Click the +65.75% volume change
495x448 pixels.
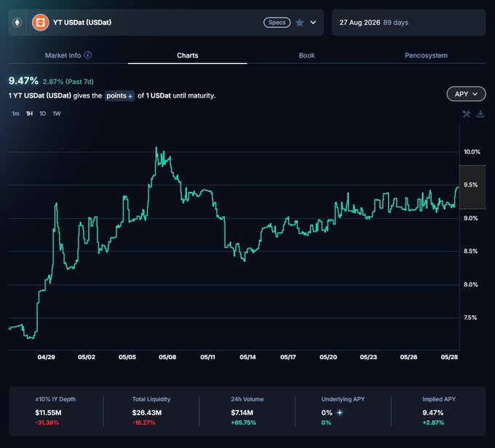[x=243, y=423]
